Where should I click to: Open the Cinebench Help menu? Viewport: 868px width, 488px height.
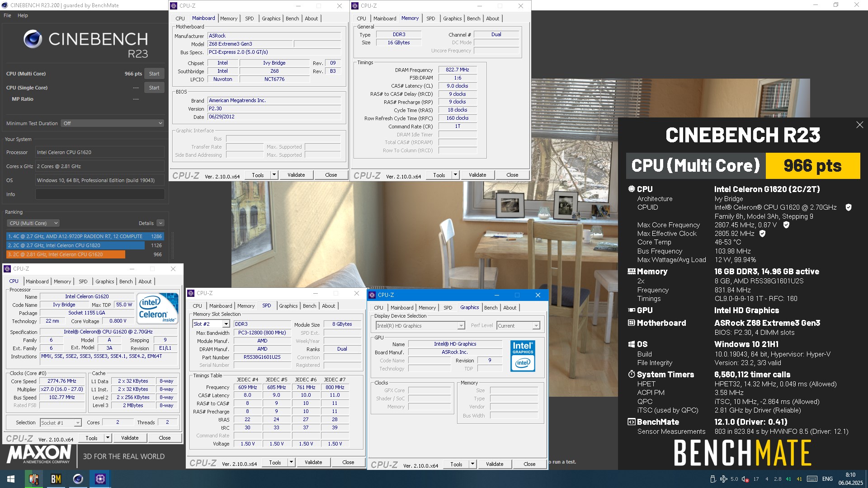(x=23, y=15)
